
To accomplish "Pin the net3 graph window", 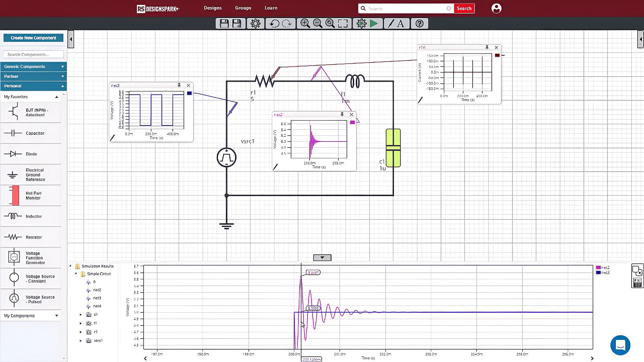I will [x=179, y=85].
